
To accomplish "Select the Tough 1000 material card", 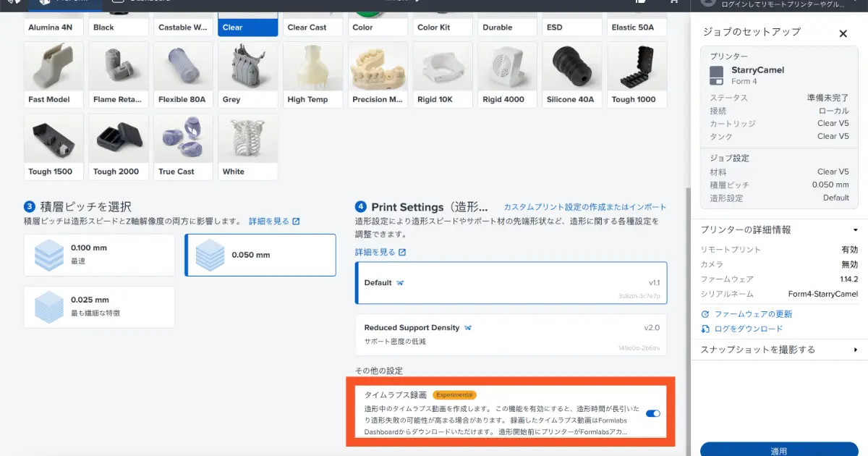I will click(637, 75).
